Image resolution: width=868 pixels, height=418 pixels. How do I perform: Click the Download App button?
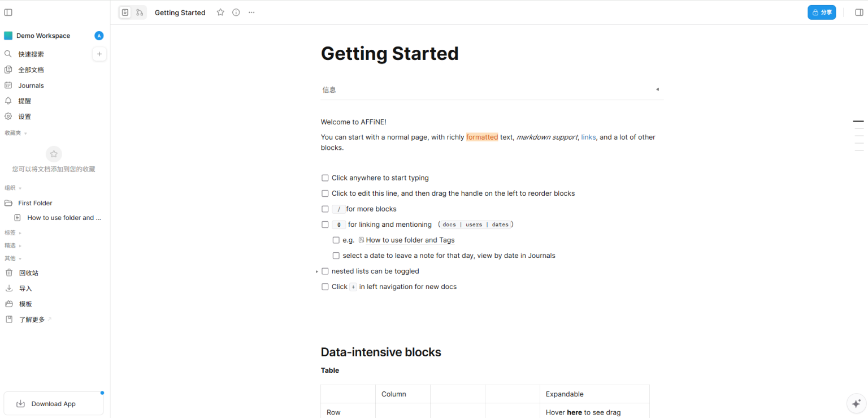pos(54,404)
